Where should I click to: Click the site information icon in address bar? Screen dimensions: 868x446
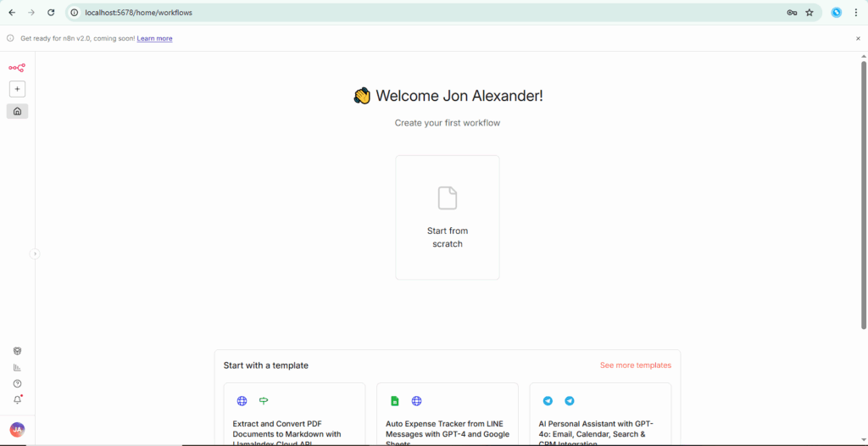[75, 12]
